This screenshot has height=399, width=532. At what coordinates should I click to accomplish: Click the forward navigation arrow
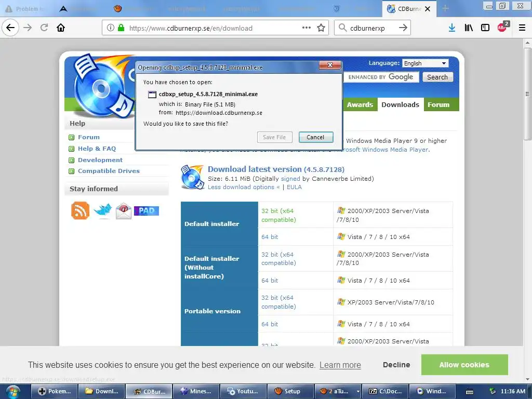(28, 28)
